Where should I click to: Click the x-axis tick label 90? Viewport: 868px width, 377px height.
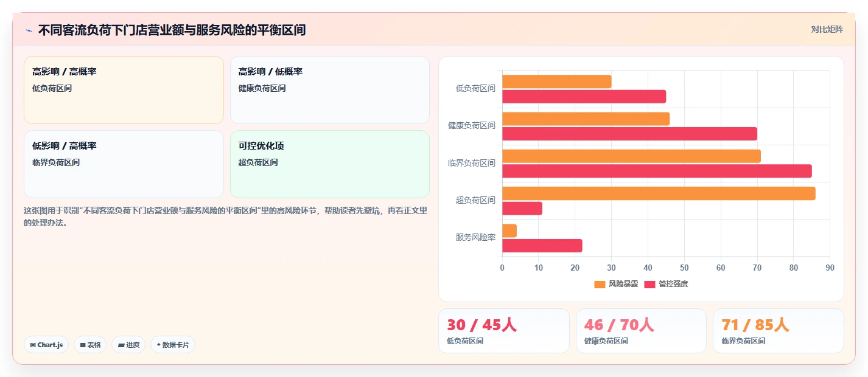[830, 268]
